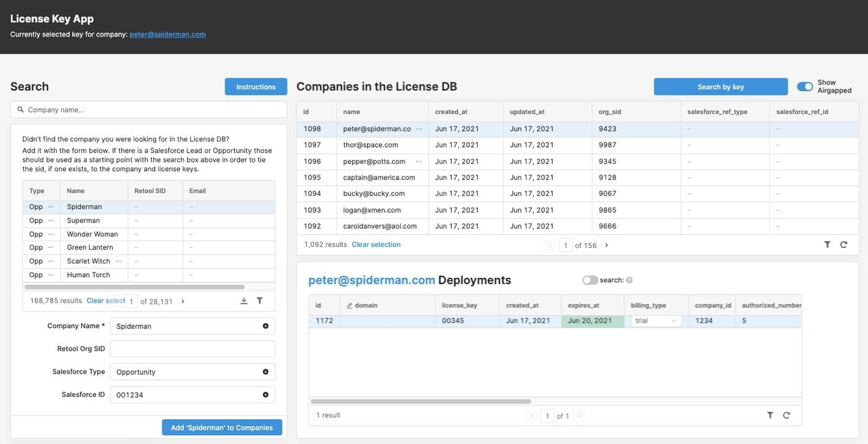
Task: Click the Add 'Spiderman' to Companies button
Action: [x=222, y=428]
